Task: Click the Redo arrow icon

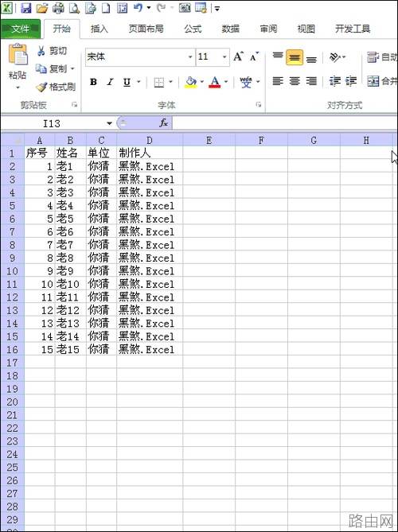Action: point(161,7)
